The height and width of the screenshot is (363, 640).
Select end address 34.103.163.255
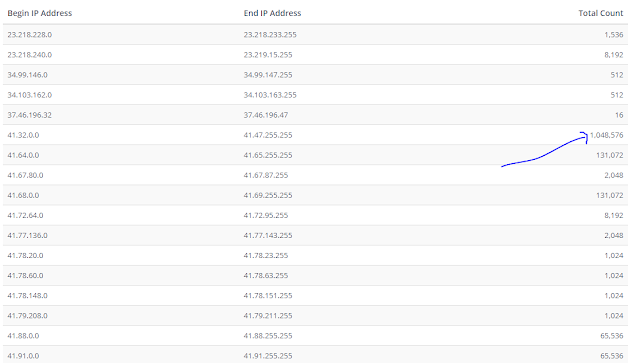tap(270, 95)
